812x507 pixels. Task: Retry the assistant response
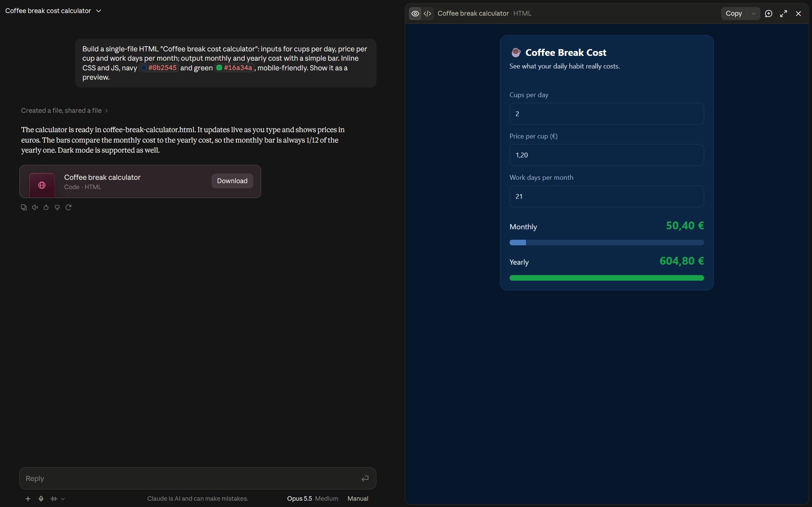(x=68, y=207)
